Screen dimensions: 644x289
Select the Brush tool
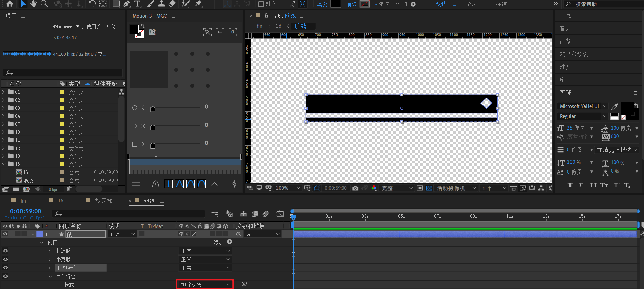coord(151,4)
